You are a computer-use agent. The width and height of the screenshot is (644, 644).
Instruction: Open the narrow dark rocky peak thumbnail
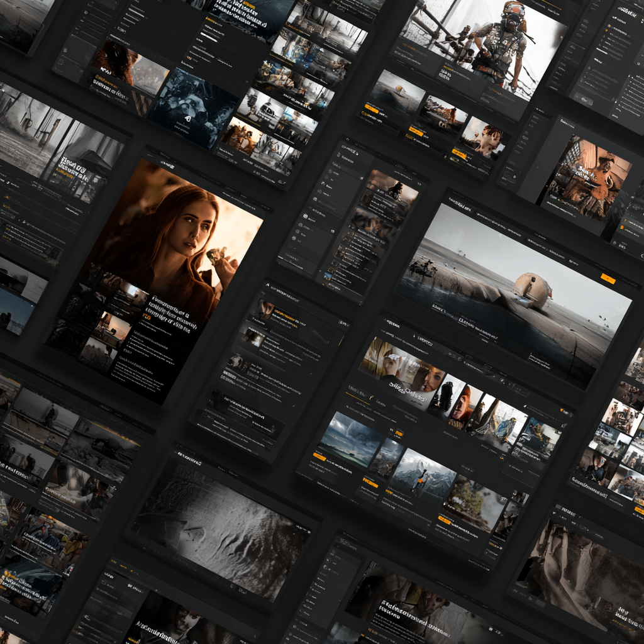(x=386, y=458)
